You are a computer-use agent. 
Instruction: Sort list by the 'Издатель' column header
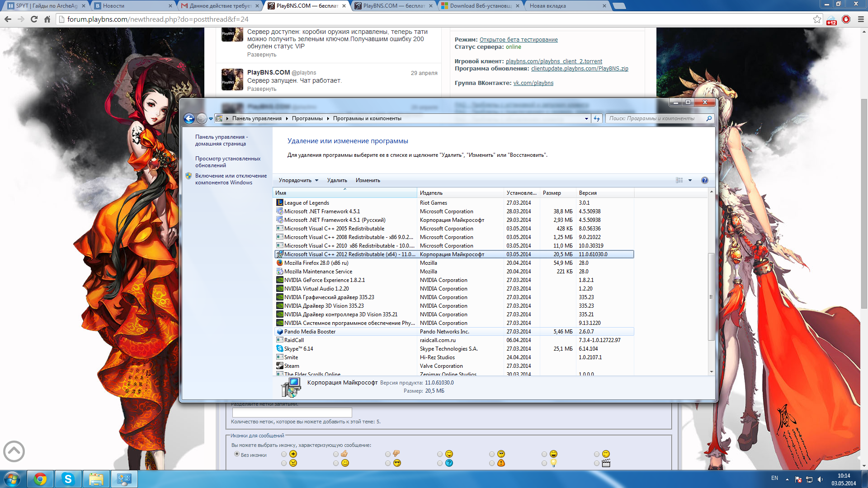(x=460, y=193)
